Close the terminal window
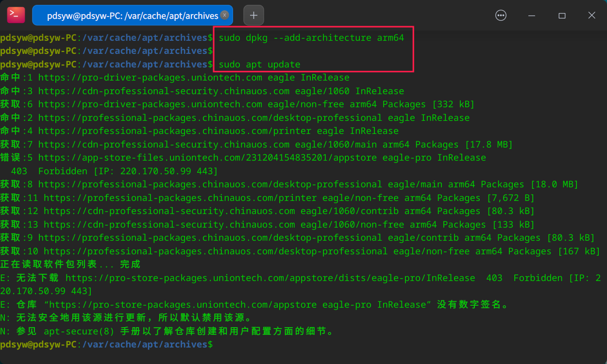607x364 pixels. click(x=591, y=16)
